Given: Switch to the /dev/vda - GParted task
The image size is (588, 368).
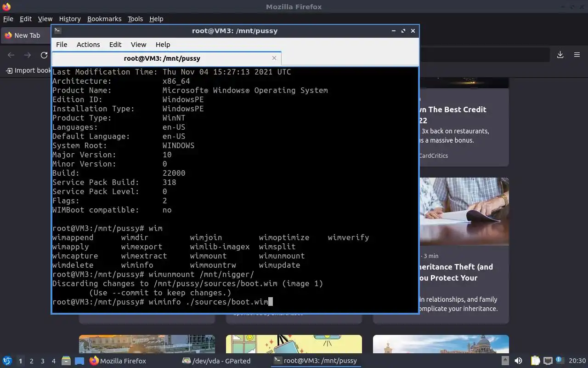Looking at the screenshot, I should point(216,361).
